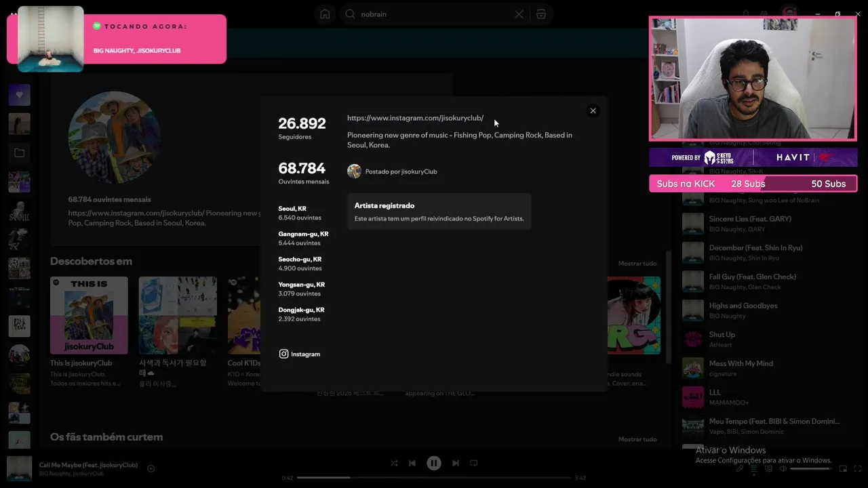
Task: Click the 68.784 Ouvintes mensais count in dialog
Action: click(303, 172)
